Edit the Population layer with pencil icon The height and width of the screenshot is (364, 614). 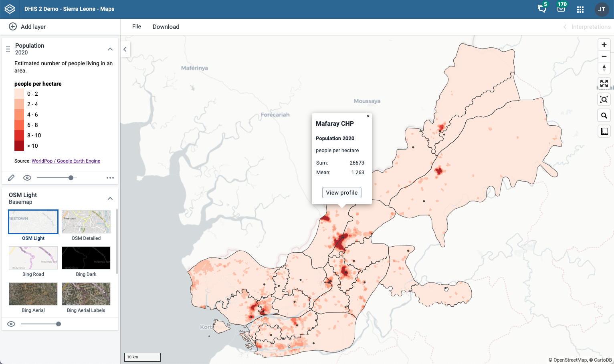[11, 178]
